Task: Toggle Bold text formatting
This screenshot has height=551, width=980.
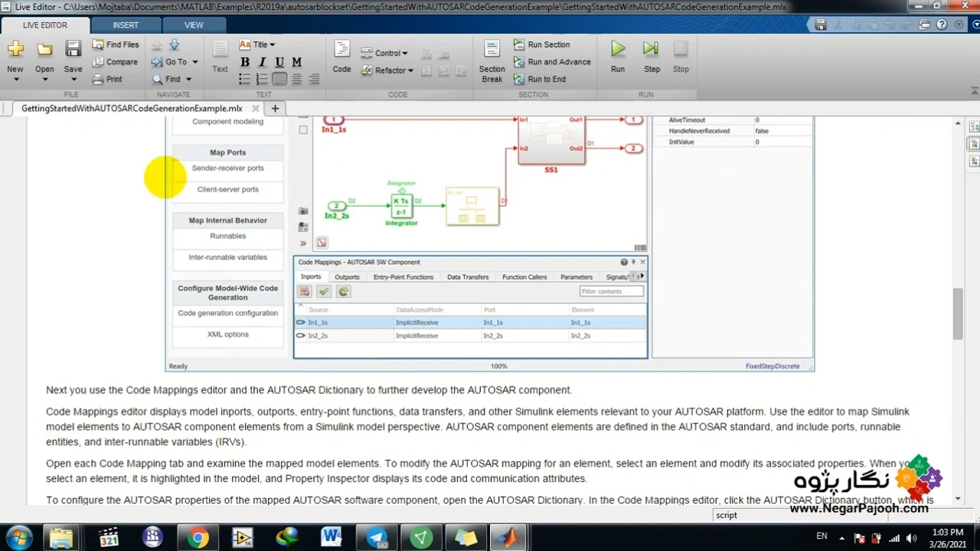Action: pos(245,62)
